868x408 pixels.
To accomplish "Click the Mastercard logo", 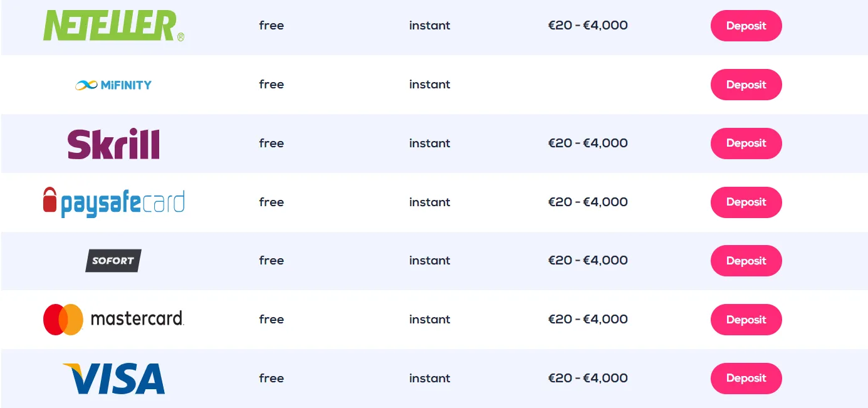I will 113,320.
